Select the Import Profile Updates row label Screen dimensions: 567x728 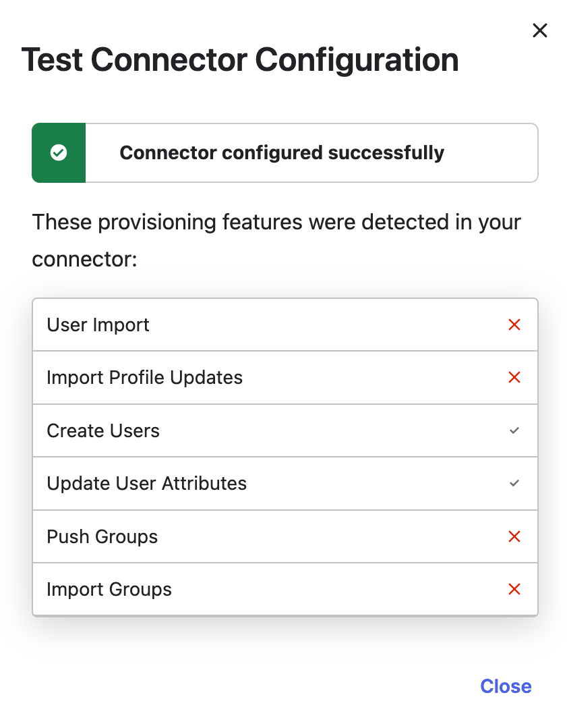click(x=144, y=377)
